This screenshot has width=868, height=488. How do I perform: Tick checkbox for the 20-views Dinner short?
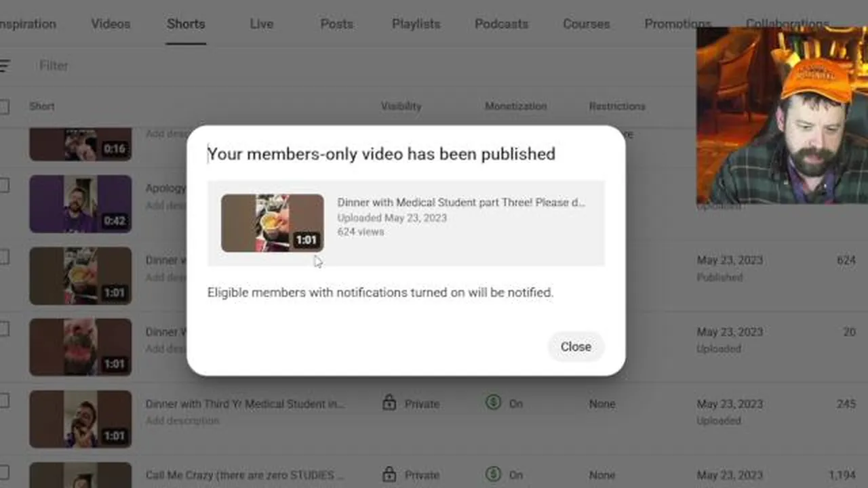click(x=4, y=329)
